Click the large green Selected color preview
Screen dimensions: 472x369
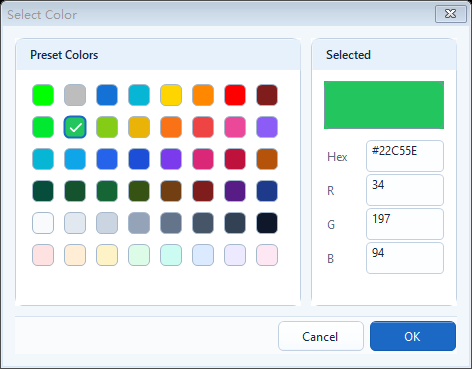coord(384,105)
